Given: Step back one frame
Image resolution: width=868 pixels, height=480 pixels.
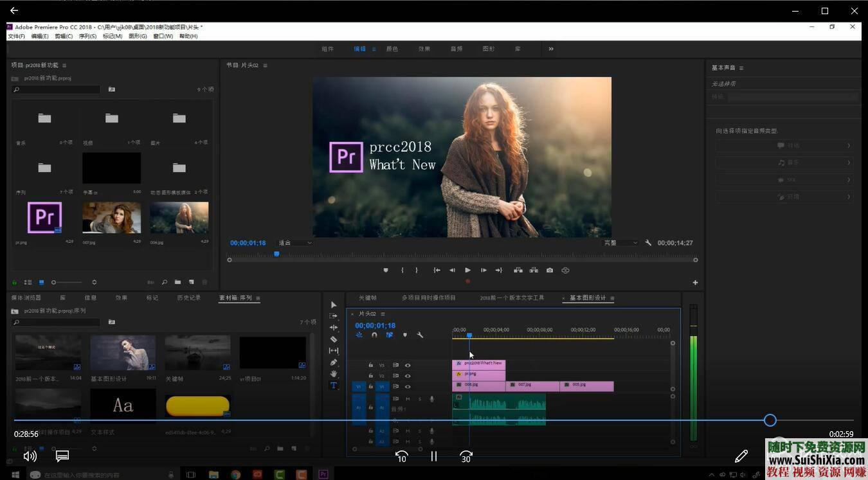Looking at the screenshot, I should point(452,271).
